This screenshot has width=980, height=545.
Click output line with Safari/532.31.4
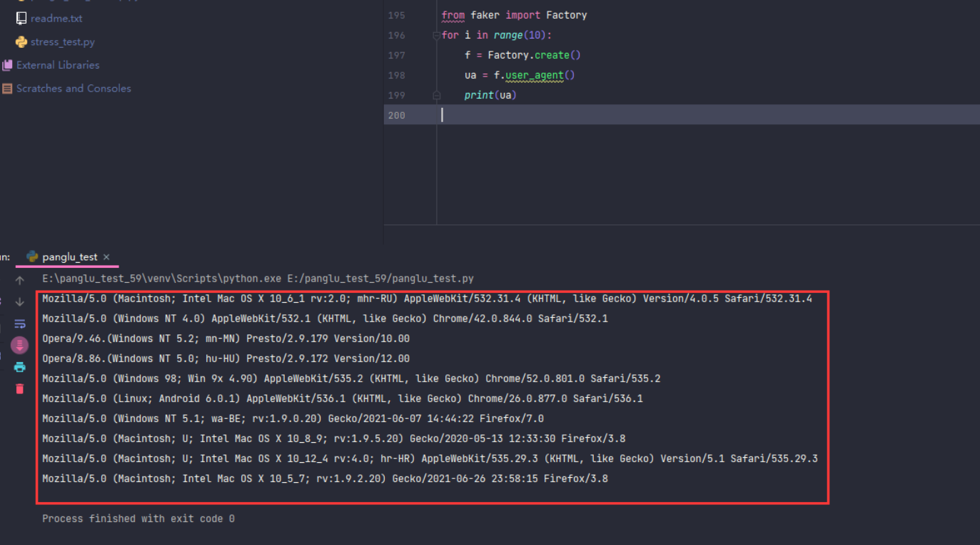pyautogui.click(x=427, y=299)
